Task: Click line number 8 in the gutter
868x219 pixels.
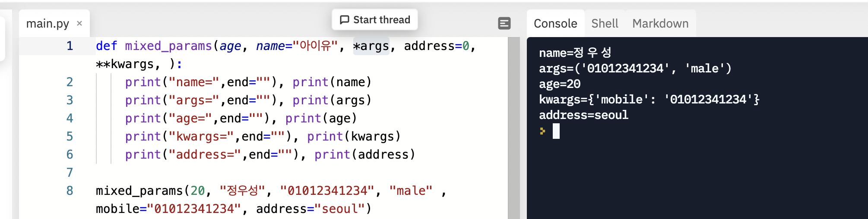Action: tap(70, 191)
